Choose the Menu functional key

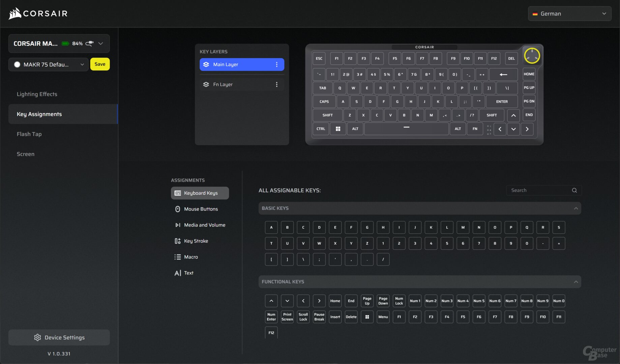(383, 317)
